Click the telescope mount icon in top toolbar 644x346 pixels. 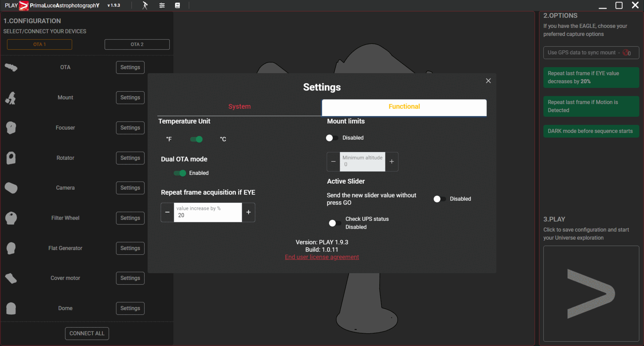[145, 5]
